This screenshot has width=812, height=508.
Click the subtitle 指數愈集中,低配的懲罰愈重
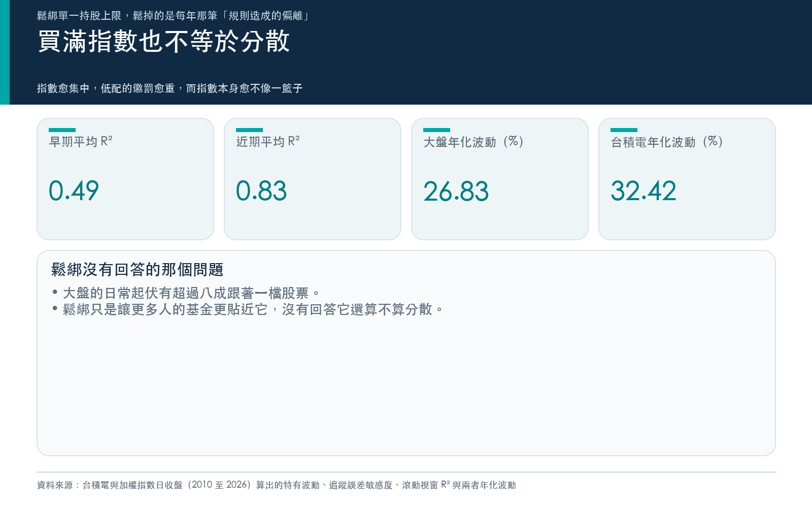pos(170,88)
